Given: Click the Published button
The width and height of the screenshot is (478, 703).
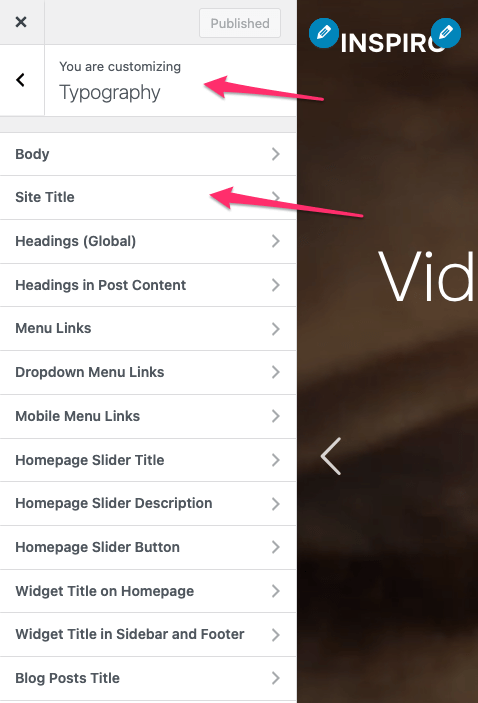Looking at the screenshot, I should tap(240, 23).
